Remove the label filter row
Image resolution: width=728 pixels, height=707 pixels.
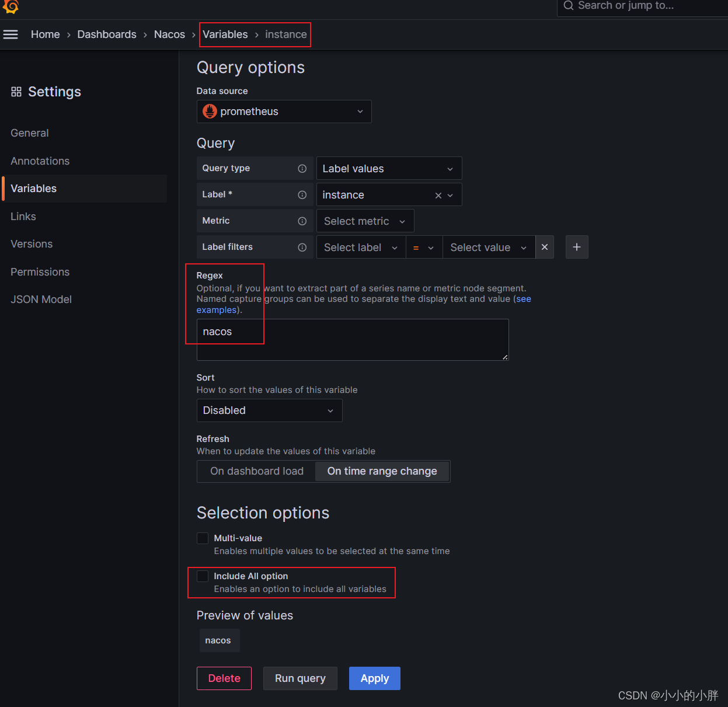coord(545,247)
